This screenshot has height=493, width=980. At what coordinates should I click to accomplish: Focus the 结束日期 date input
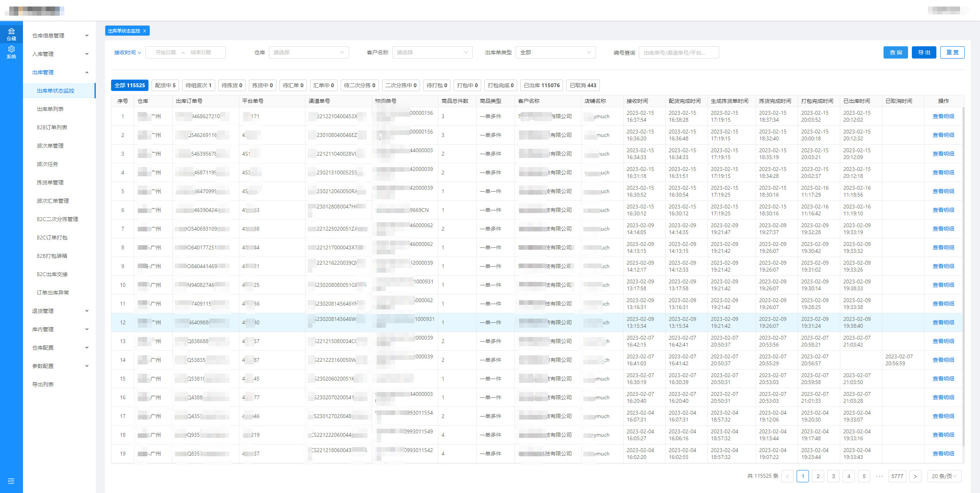click(x=201, y=52)
